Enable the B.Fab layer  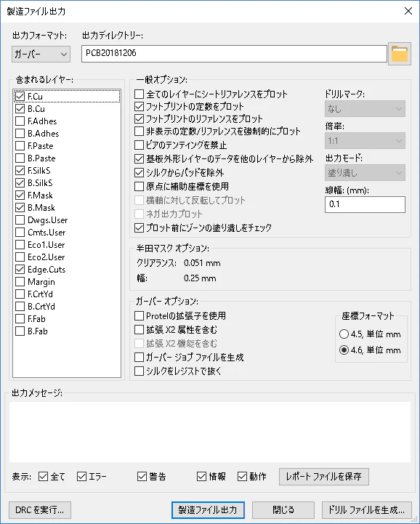tap(20, 331)
